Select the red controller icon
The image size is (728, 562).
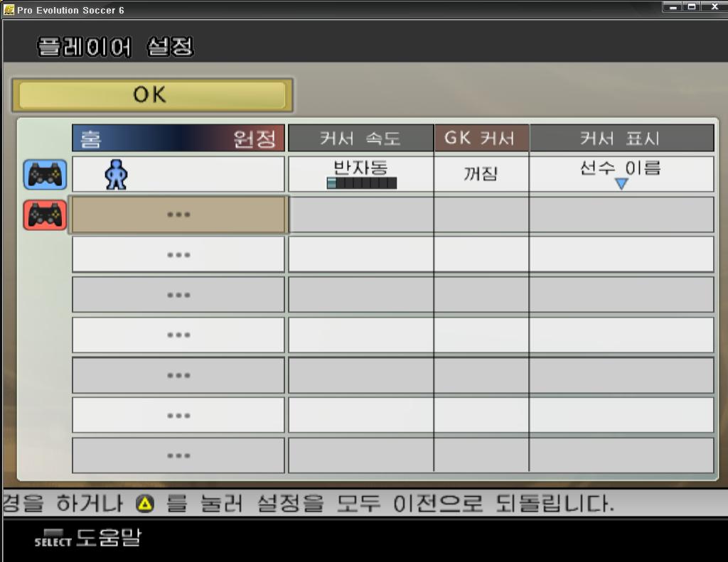(45, 215)
